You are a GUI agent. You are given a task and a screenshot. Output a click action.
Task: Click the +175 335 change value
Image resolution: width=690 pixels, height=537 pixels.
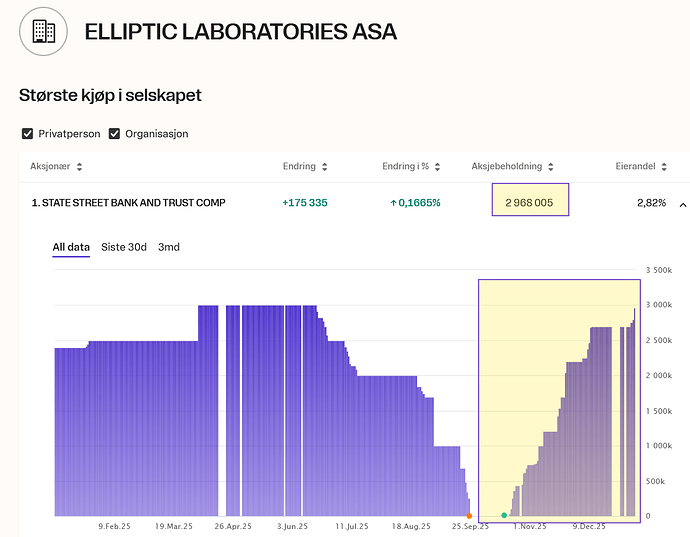coord(305,203)
